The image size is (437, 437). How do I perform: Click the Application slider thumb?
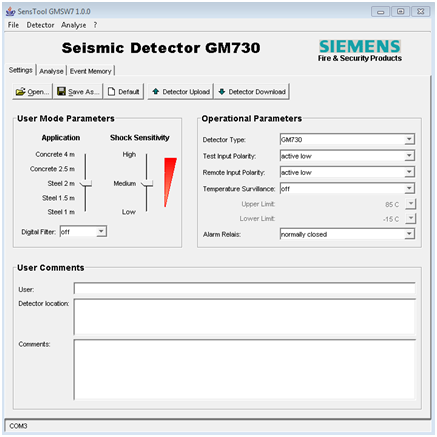pos(86,183)
